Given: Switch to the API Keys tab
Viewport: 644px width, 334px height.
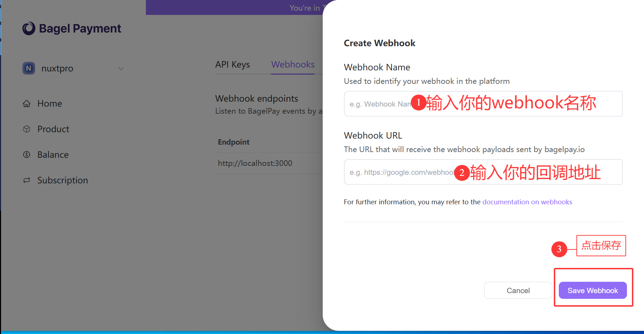Looking at the screenshot, I should (233, 65).
